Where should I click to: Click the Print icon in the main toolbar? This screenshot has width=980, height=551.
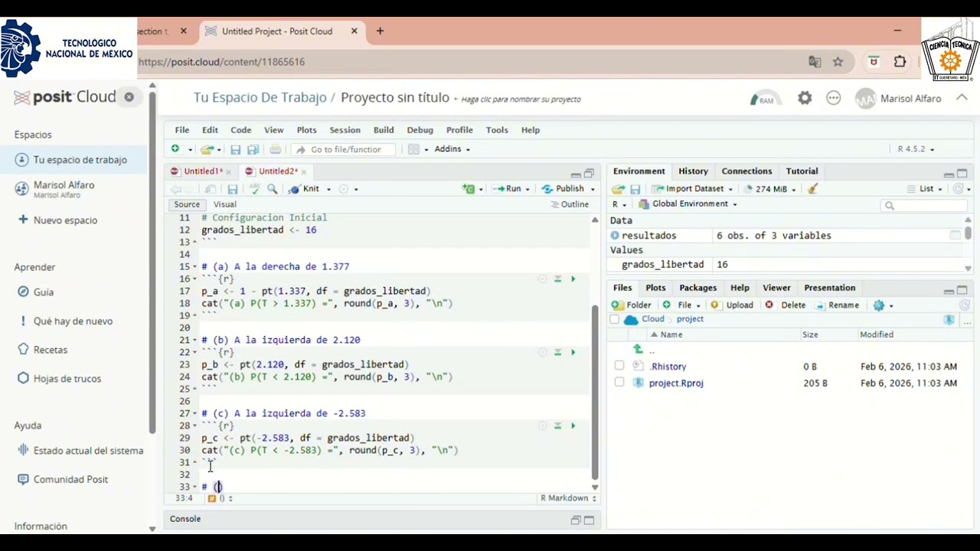point(276,149)
